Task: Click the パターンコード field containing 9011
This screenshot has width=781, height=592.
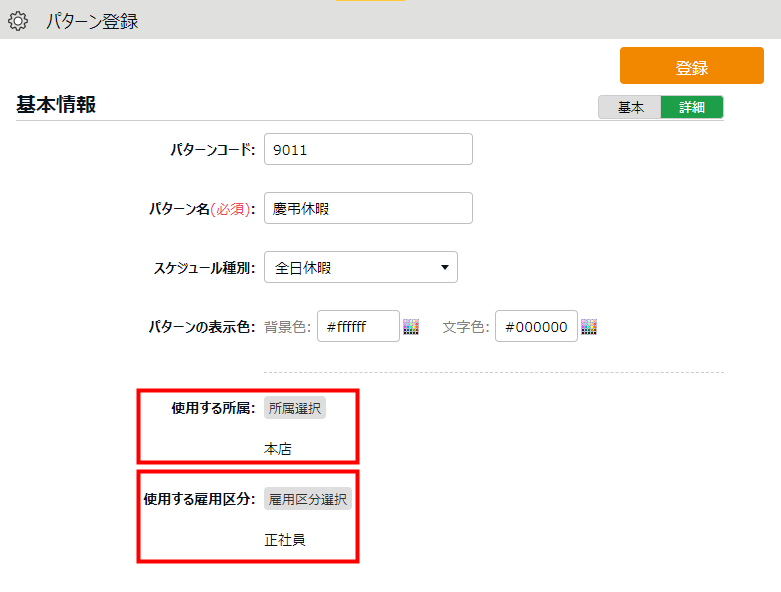Action: click(x=368, y=149)
